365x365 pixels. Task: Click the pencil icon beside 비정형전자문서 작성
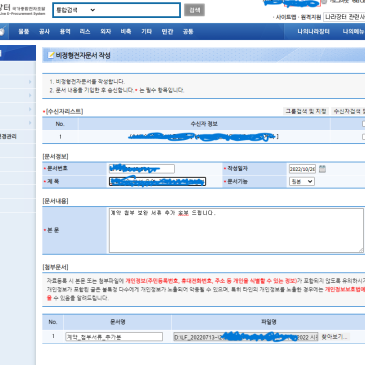pyautogui.click(x=51, y=55)
